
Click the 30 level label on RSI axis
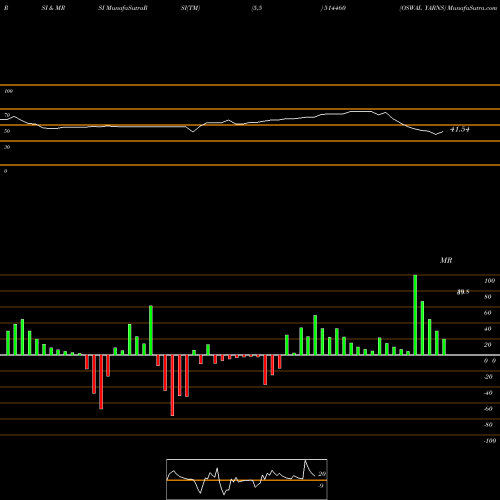7,147
